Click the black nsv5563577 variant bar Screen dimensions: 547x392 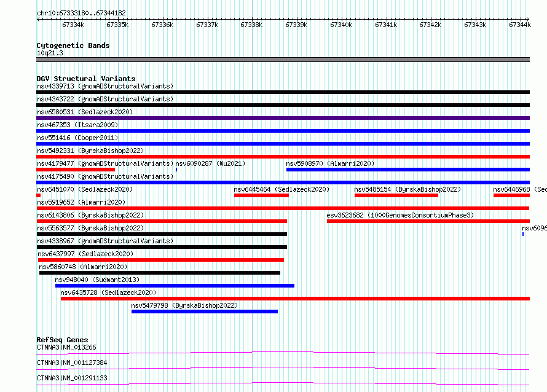(162, 234)
